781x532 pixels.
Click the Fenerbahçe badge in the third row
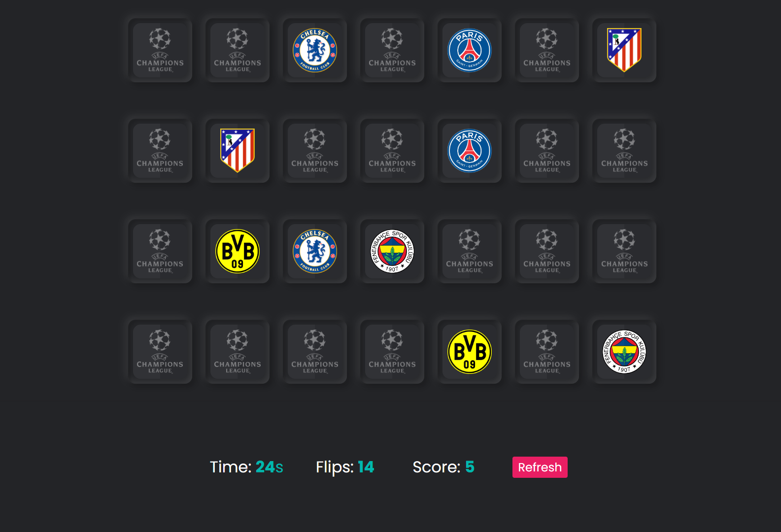pyautogui.click(x=392, y=251)
